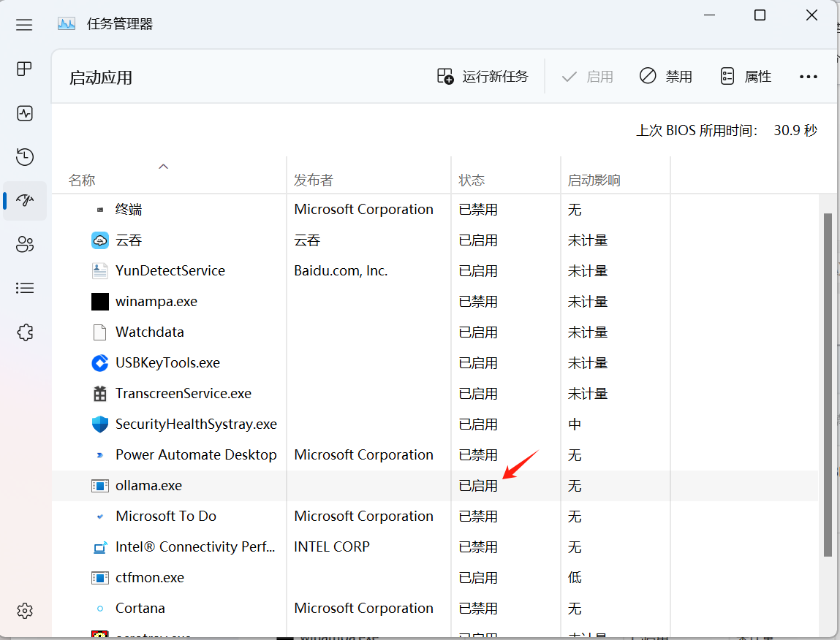Open the Details page in sidebar
This screenshot has width=840, height=640.
(x=25, y=289)
